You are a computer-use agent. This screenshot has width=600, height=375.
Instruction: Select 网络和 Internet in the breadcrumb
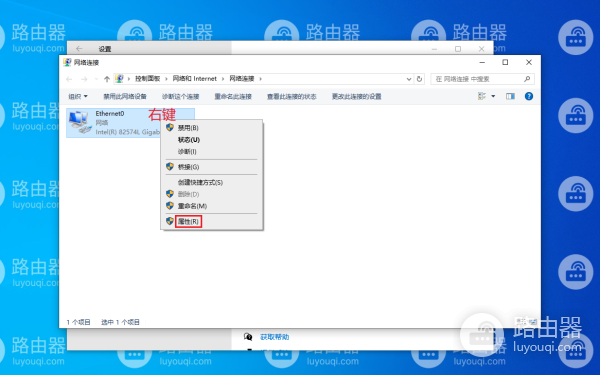[x=194, y=79]
